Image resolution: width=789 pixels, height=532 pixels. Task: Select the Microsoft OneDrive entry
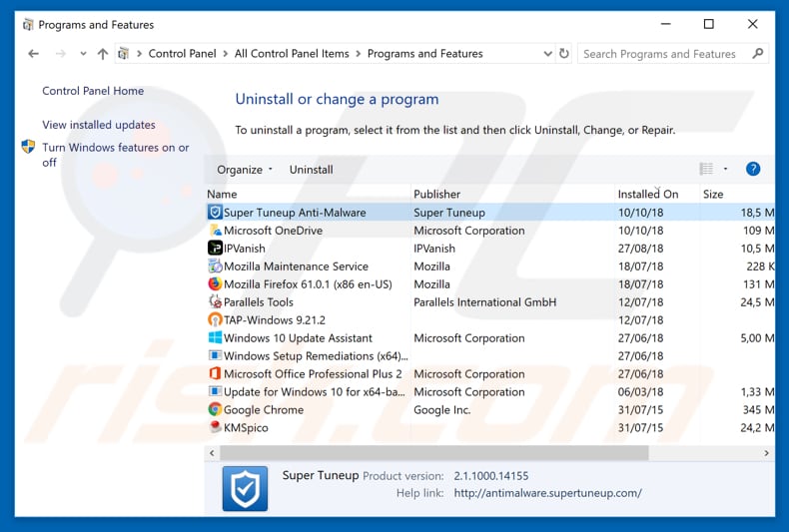point(274,231)
